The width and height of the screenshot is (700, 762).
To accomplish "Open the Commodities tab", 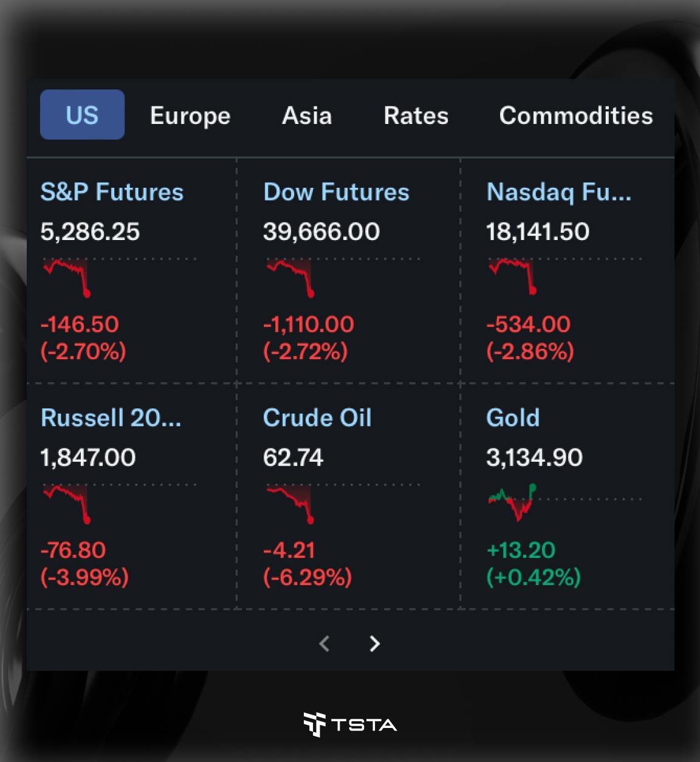I will 576,115.
